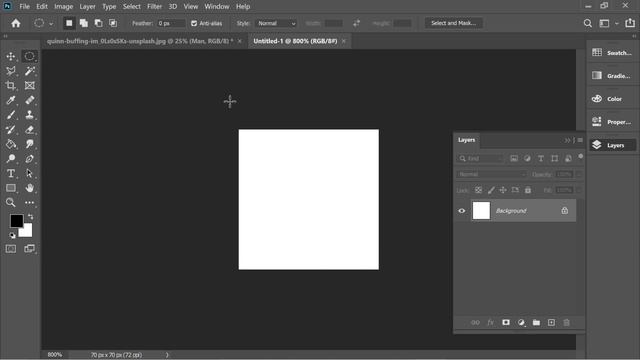Image resolution: width=640 pixels, height=360 pixels.
Task: Hide the Background layer visibility eye
Action: coord(462,211)
